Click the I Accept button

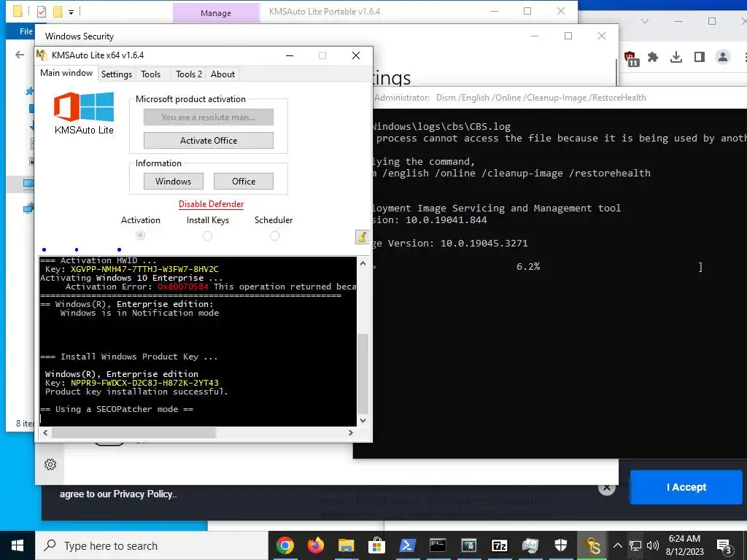pyautogui.click(x=686, y=487)
